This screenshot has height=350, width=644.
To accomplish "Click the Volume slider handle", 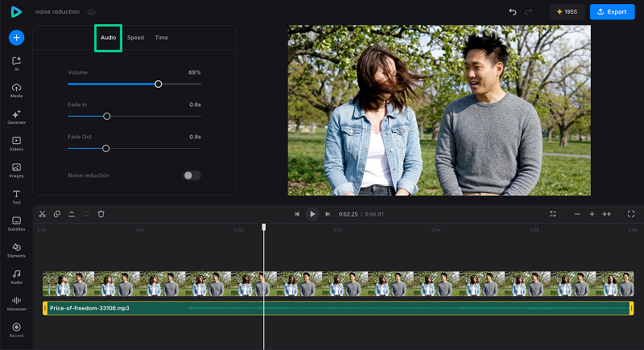I will (158, 84).
